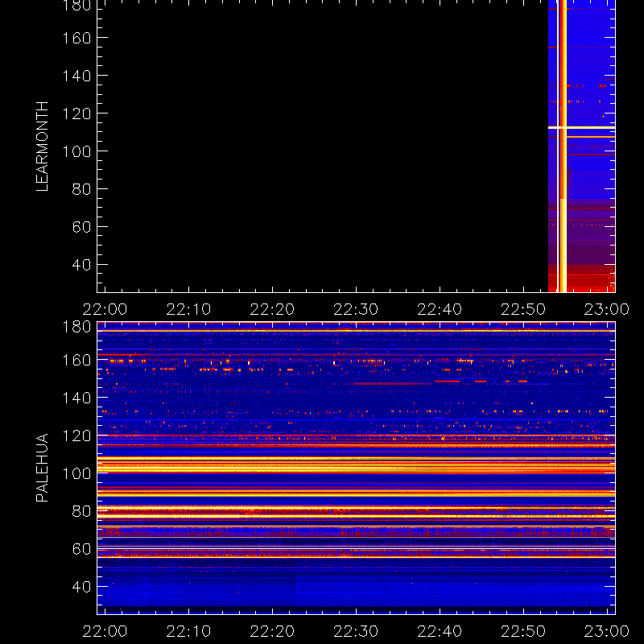Select the 80 tick label on the Palehua axis
Viewport: 644px width, 644px height.
coord(81,511)
